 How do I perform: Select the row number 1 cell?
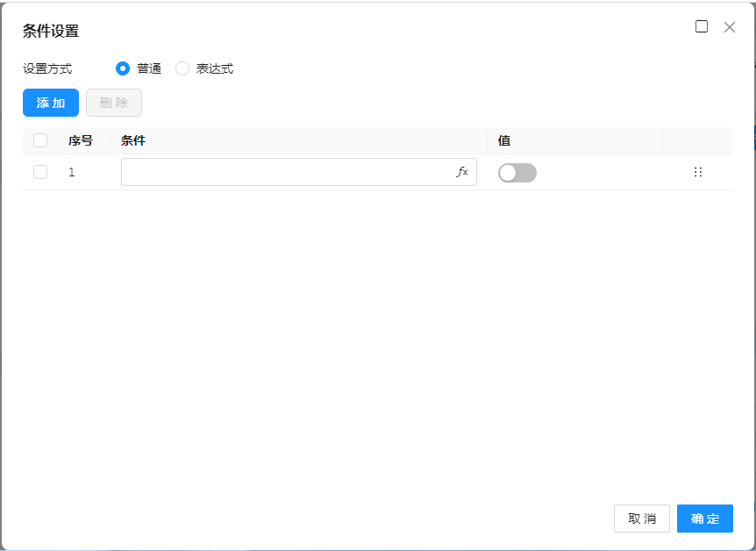pos(72,172)
